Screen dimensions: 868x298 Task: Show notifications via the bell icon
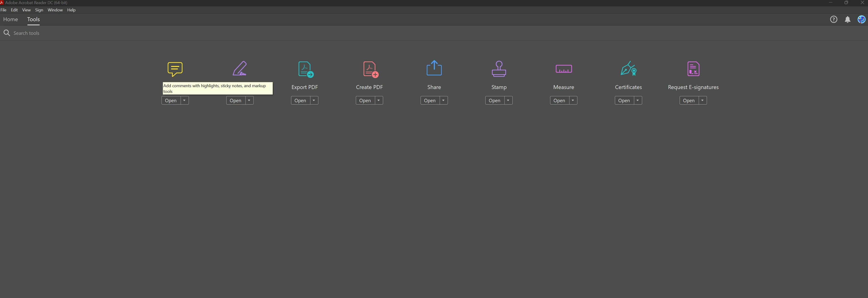[x=848, y=20]
